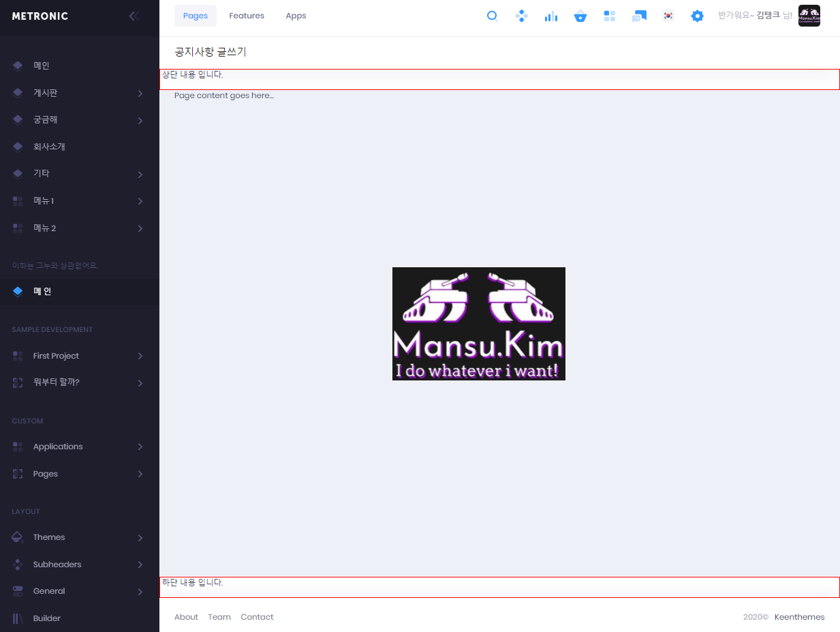840x632 pixels.
Task: Switch to the Features tab
Action: tap(247, 16)
